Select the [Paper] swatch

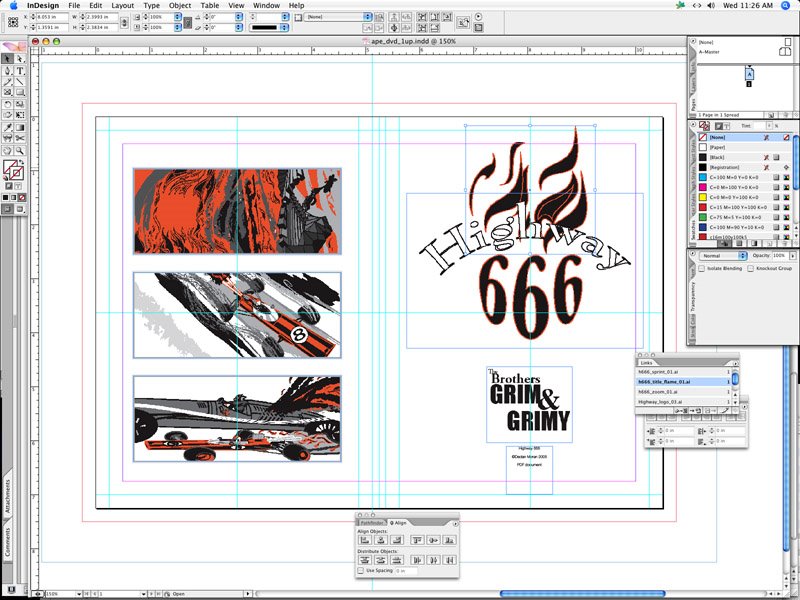tap(744, 147)
